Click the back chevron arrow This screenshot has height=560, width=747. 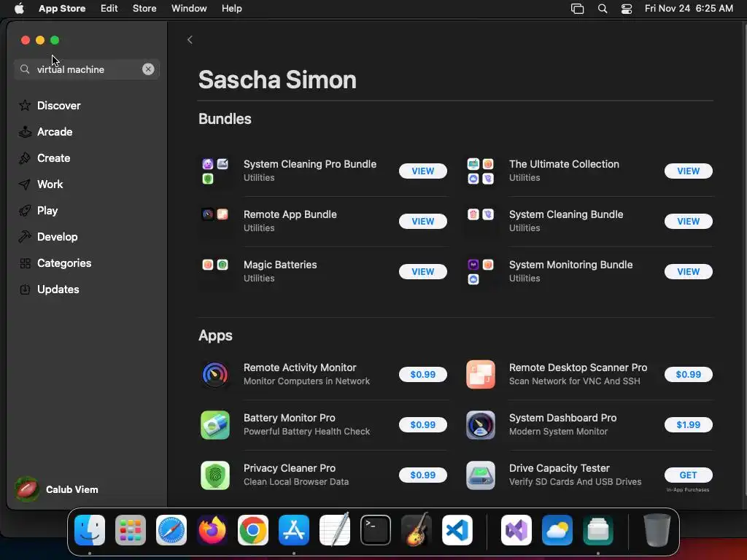190,40
